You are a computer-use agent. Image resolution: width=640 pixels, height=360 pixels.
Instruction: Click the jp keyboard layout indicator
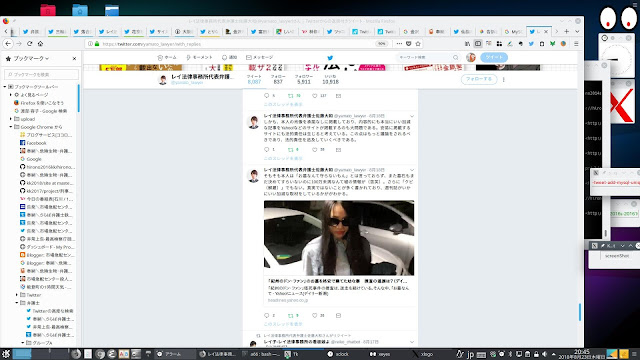click(470, 354)
